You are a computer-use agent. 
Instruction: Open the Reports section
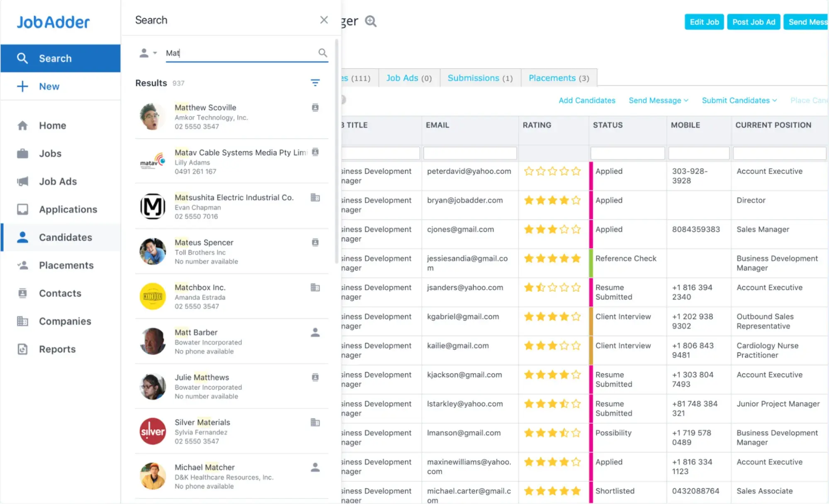point(57,349)
